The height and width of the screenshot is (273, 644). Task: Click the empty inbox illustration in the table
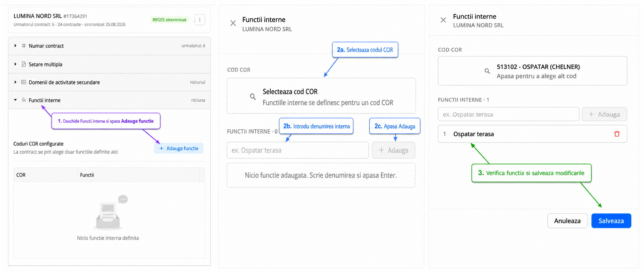(110, 213)
